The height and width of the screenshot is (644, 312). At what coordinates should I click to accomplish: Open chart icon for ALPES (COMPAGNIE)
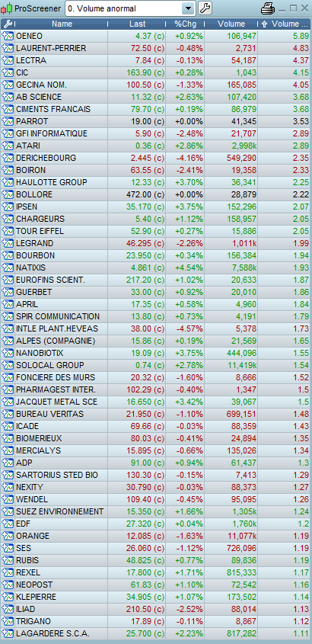[x=8, y=341]
